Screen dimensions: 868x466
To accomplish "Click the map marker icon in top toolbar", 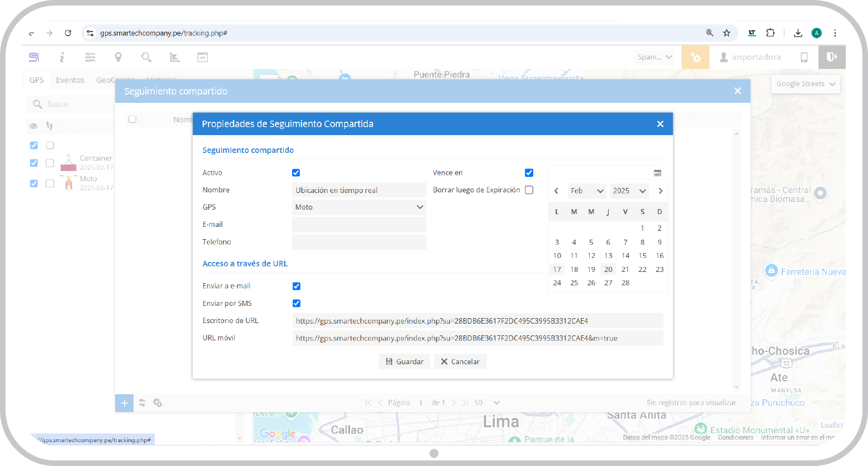I will pyautogui.click(x=118, y=57).
